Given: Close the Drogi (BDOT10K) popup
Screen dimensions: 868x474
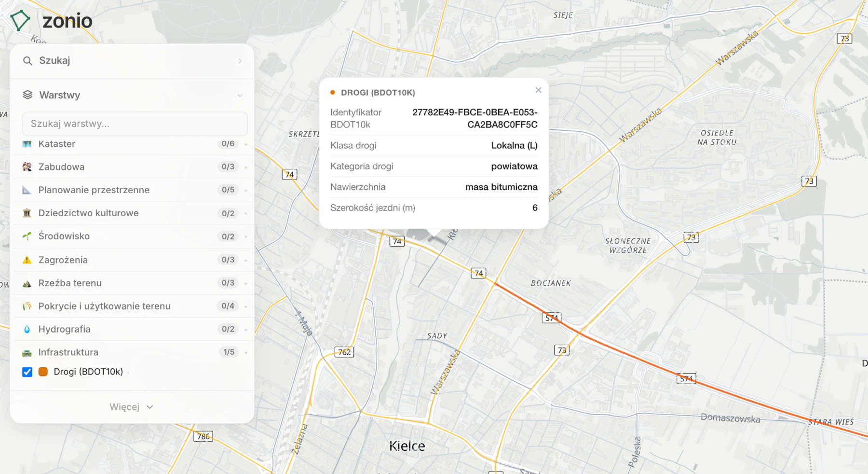Looking at the screenshot, I should pos(539,90).
